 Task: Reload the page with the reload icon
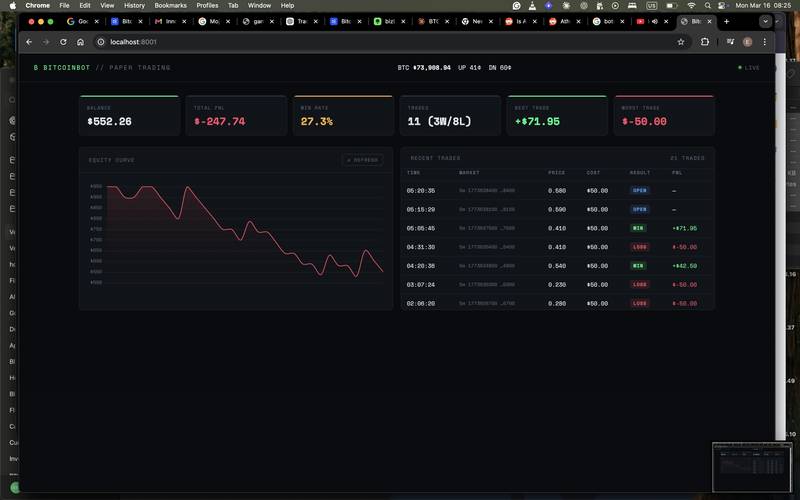pyautogui.click(x=63, y=42)
